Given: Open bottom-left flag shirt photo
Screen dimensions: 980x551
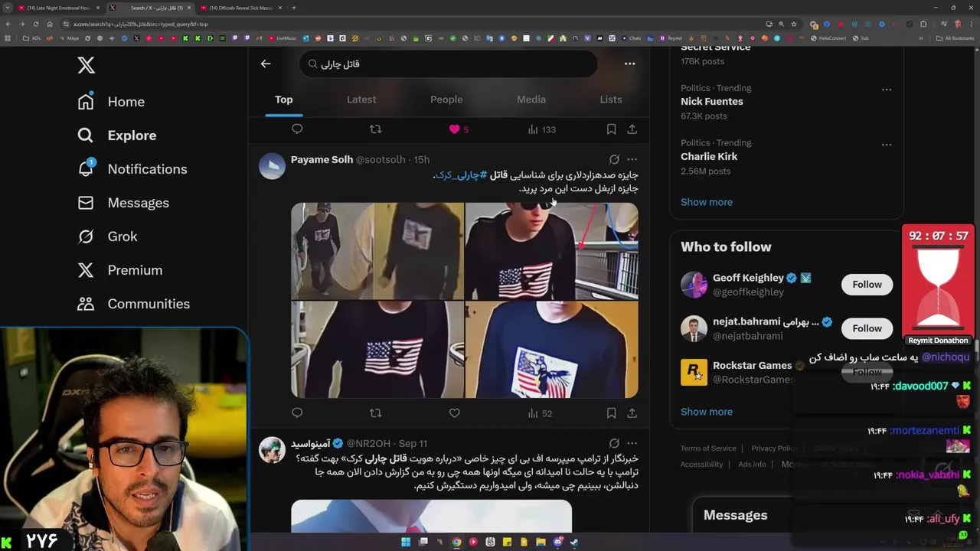Looking at the screenshot, I should [377, 350].
